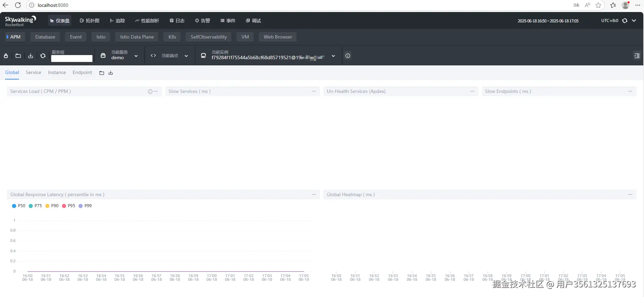
Task: Toggle the P90 legend series
Action: pos(52,206)
